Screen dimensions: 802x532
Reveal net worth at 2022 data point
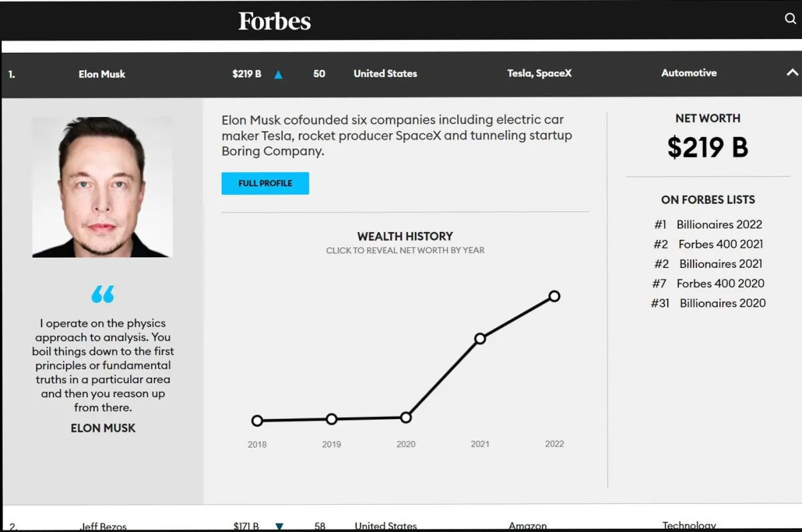[x=554, y=296]
